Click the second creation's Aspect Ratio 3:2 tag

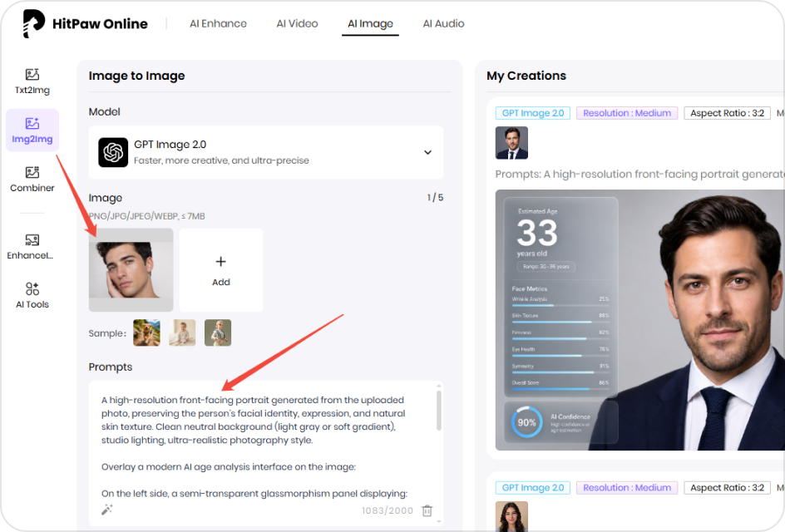[x=727, y=487]
